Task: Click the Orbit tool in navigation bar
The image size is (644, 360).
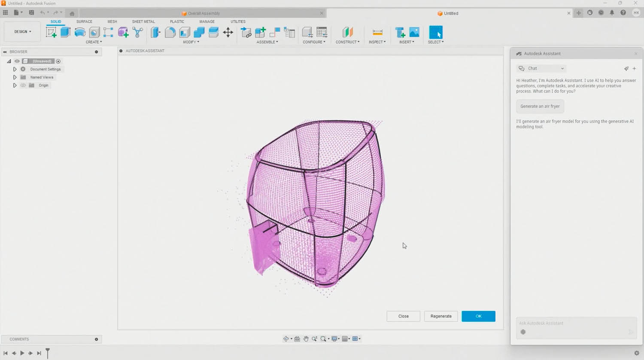Action: click(x=286, y=339)
